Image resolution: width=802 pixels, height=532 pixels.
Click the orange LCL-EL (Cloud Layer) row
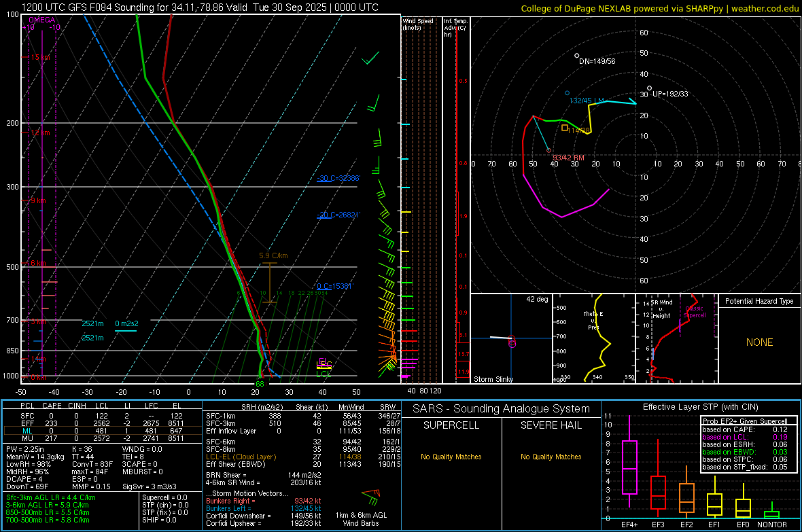pyautogui.click(x=303, y=457)
